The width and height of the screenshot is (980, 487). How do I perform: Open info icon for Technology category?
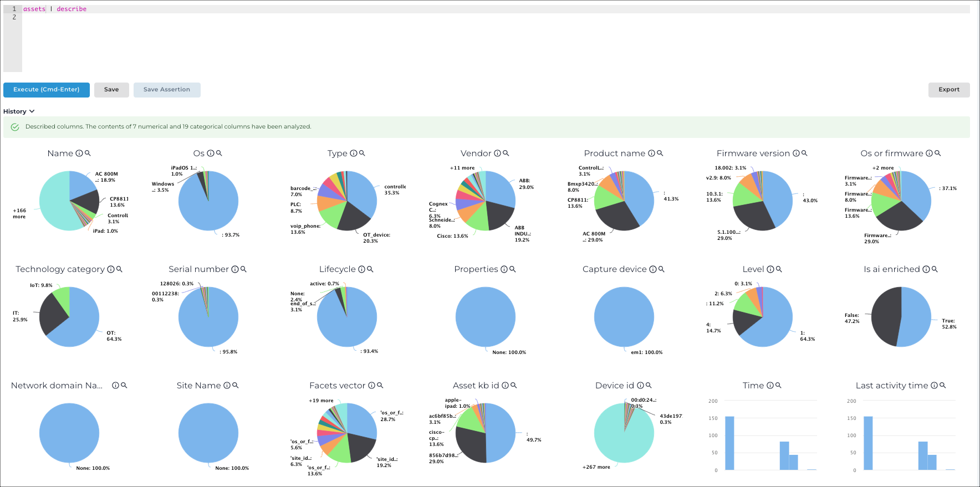[110, 269]
